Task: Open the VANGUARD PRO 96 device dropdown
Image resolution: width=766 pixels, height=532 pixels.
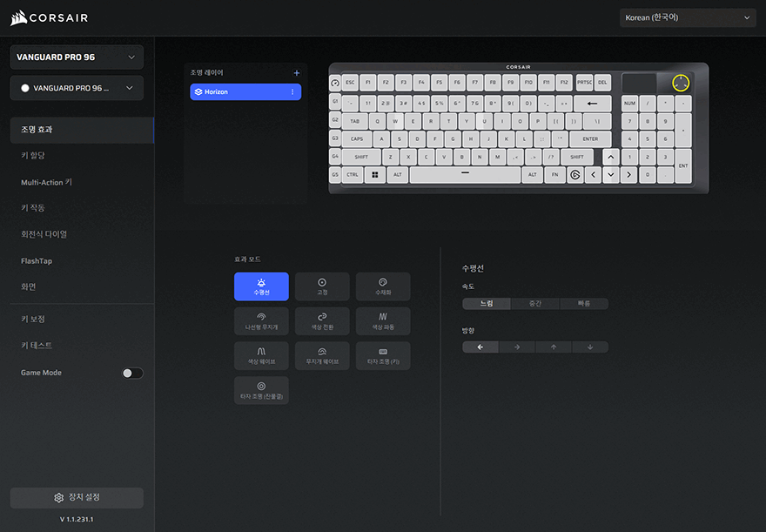Action: (77, 57)
